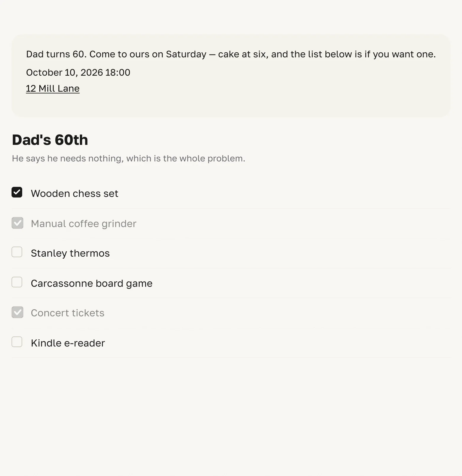Click the October 10, 2026 18:00 date

click(x=78, y=72)
